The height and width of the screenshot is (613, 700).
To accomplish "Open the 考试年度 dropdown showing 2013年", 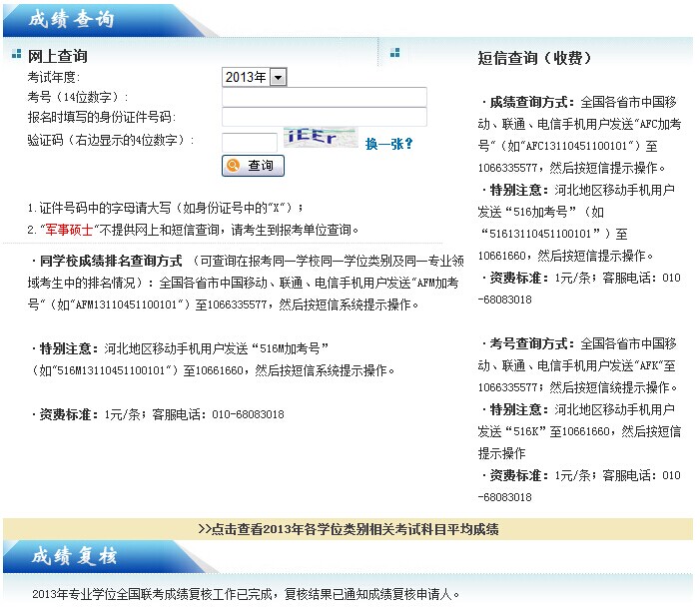I will click(255, 77).
